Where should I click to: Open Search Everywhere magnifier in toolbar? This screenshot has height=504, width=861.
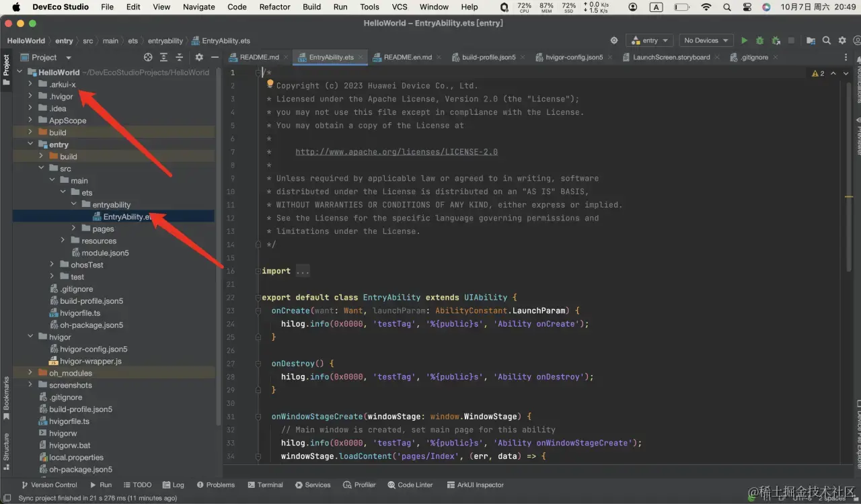tap(827, 40)
